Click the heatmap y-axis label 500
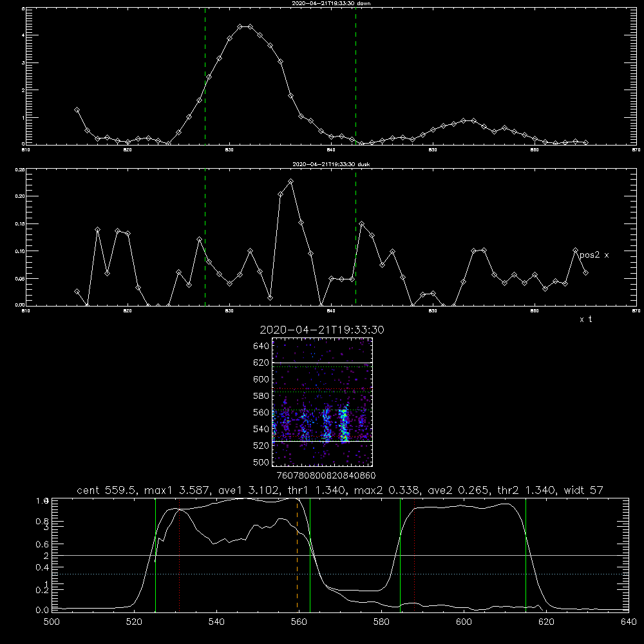The height and width of the screenshot is (644, 644). coord(261,462)
